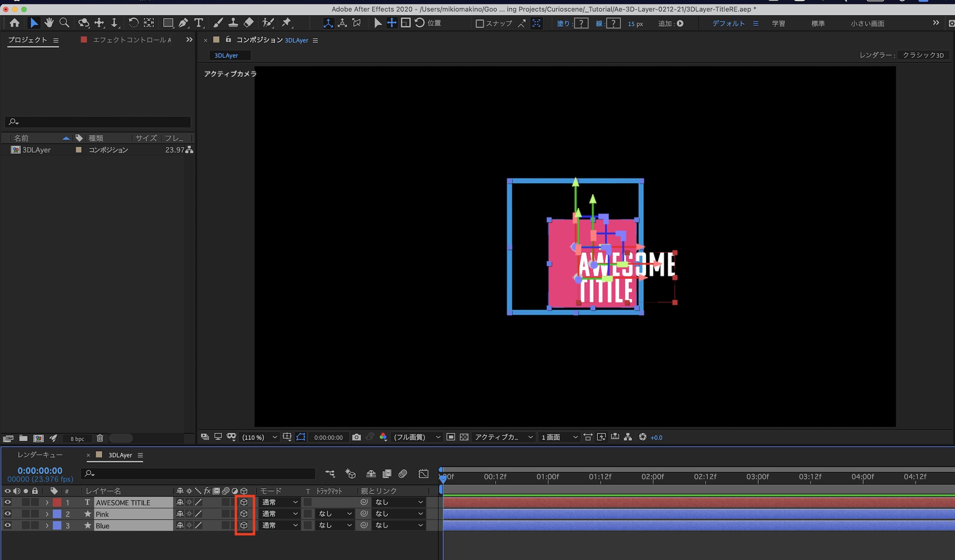Select the Rotation tool
This screenshot has height=560, width=955.
tap(133, 23)
